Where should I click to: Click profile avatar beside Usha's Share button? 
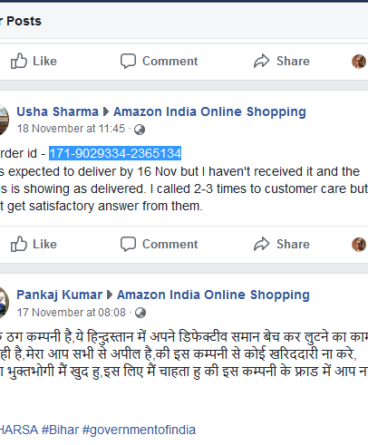(359, 244)
